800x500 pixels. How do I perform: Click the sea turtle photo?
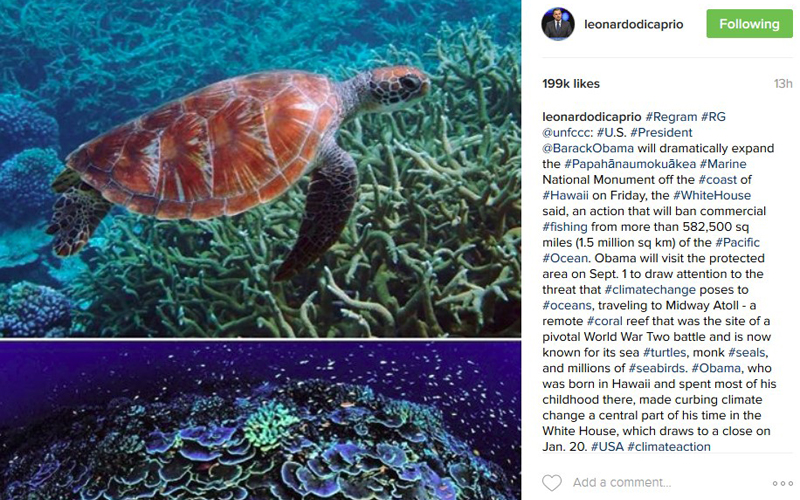pyautogui.click(x=260, y=168)
